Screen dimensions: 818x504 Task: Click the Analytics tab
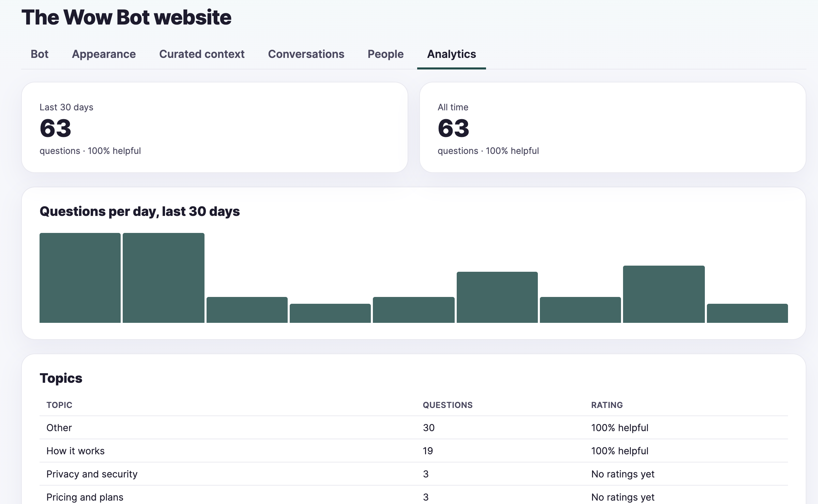(x=452, y=54)
